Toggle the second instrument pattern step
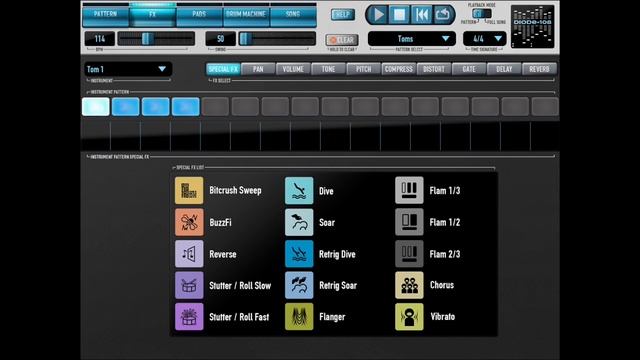The height and width of the screenshot is (360, 640). (126, 107)
